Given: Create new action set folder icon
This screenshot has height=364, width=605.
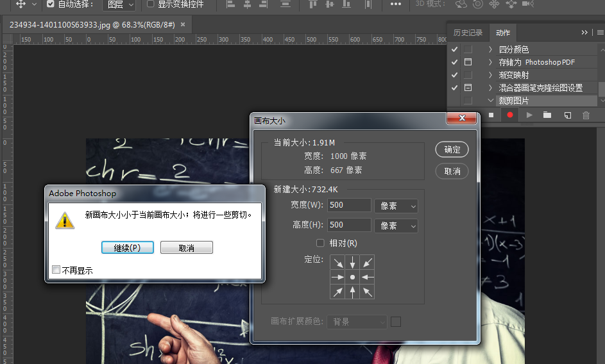Looking at the screenshot, I should (547, 115).
